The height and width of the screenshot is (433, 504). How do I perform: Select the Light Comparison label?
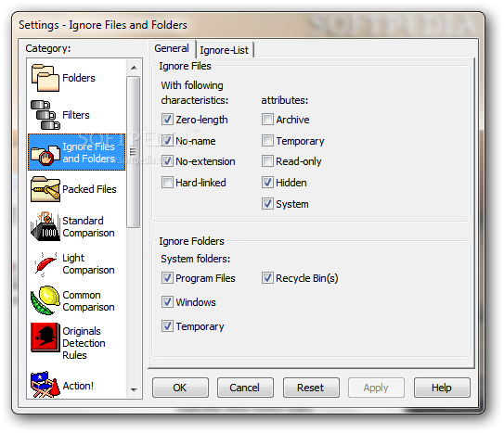point(88,264)
